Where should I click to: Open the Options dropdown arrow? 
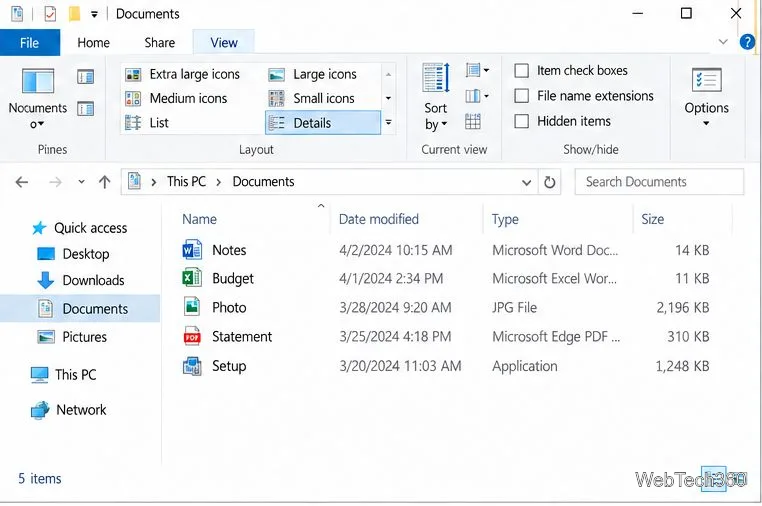coord(706,123)
